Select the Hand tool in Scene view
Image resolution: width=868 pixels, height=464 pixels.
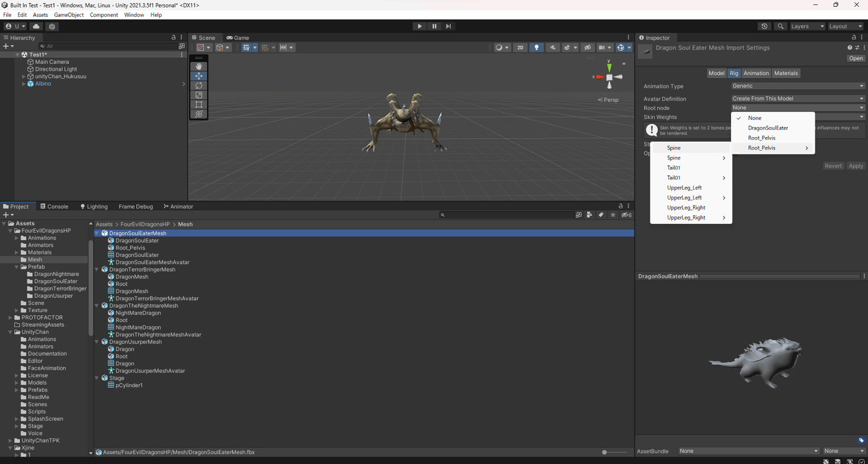pyautogui.click(x=199, y=66)
